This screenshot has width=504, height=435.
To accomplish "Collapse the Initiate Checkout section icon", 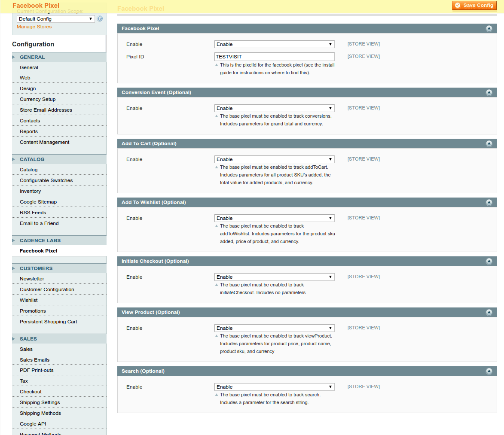I will 489,261.
